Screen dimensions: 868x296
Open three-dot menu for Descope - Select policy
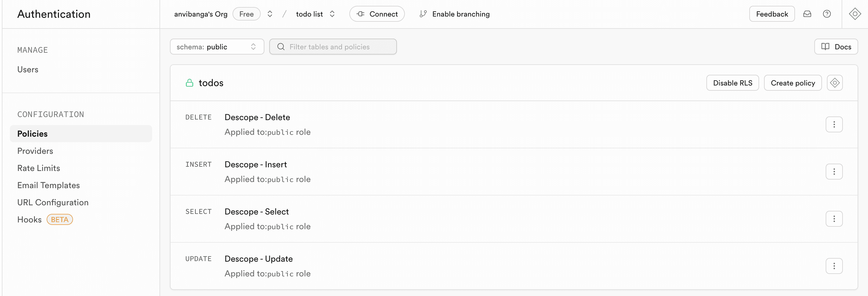[834, 219]
